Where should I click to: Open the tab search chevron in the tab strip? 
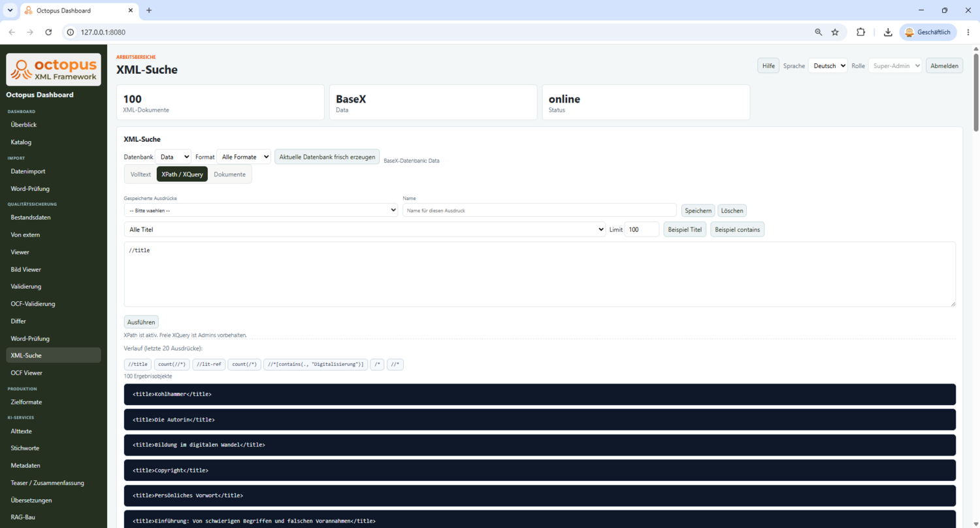[x=10, y=10]
